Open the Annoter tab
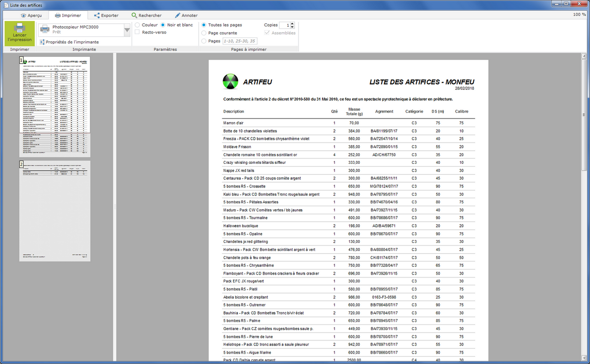This screenshot has height=364, width=590. pos(186,15)
